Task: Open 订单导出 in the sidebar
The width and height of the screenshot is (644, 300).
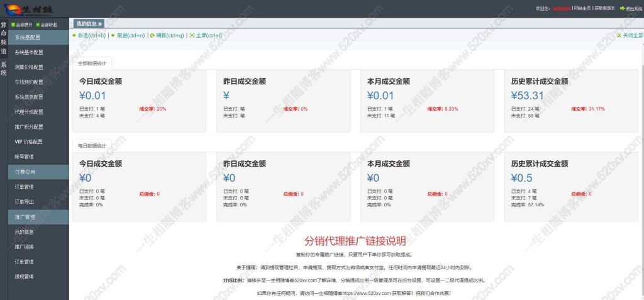Action: point(25,202)
